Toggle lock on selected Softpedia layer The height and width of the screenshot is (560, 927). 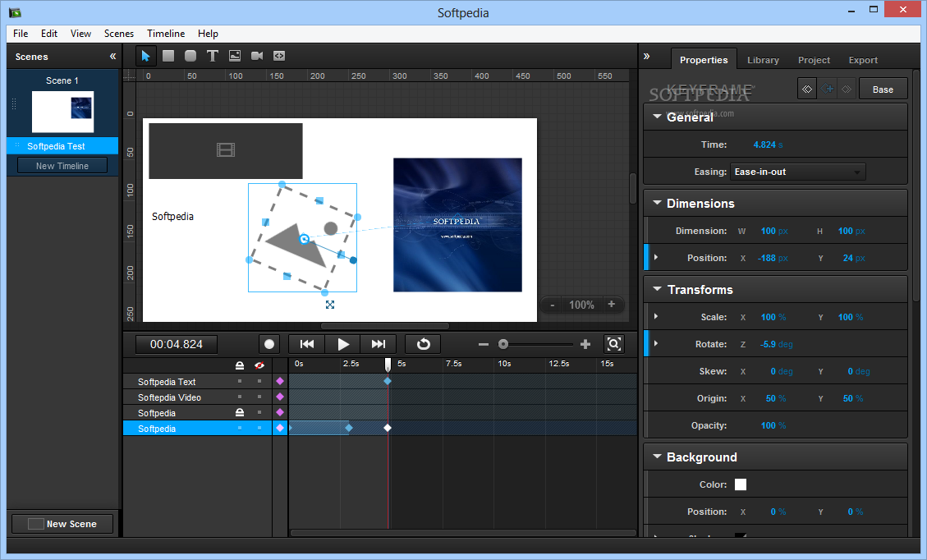tap(240, 428)
